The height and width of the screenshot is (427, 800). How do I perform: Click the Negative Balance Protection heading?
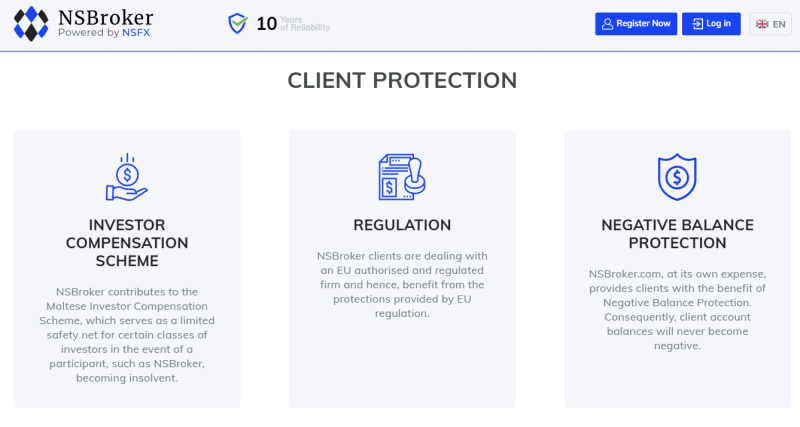[677, 234]
